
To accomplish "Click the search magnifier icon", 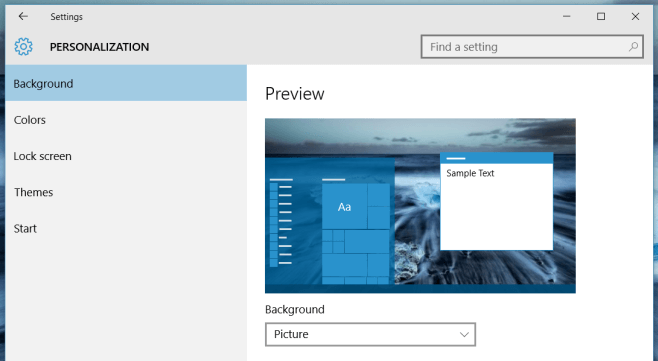I will click(633, 47).
